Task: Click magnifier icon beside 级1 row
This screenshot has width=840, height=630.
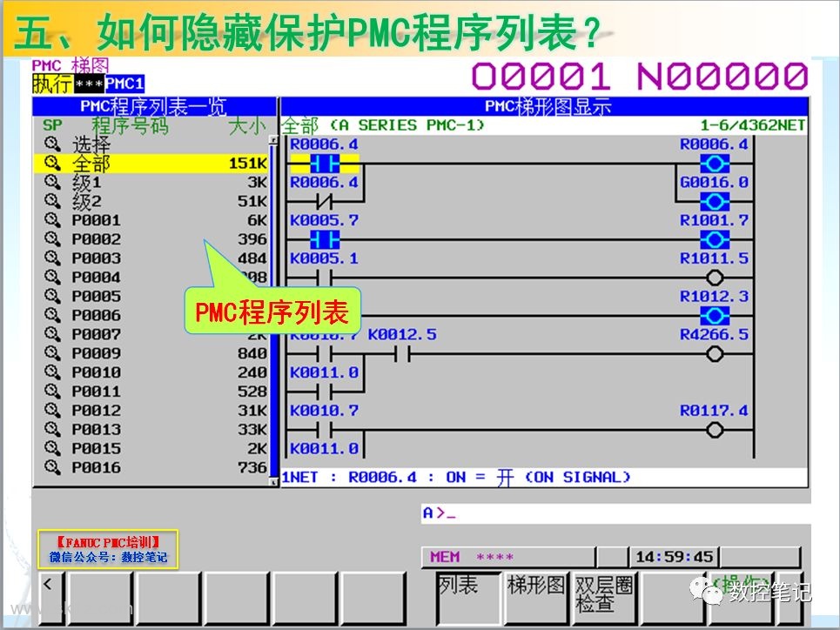Action: (x=52, y=182)
